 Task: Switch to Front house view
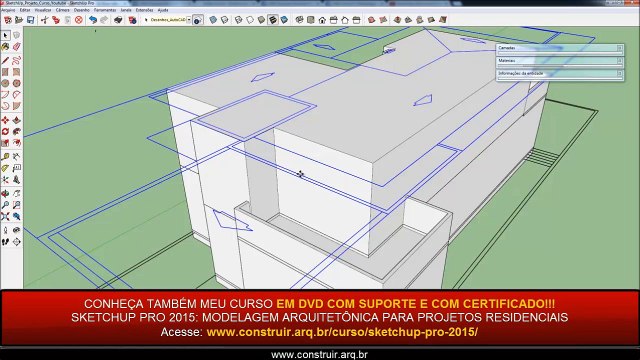tap(322, 20)
